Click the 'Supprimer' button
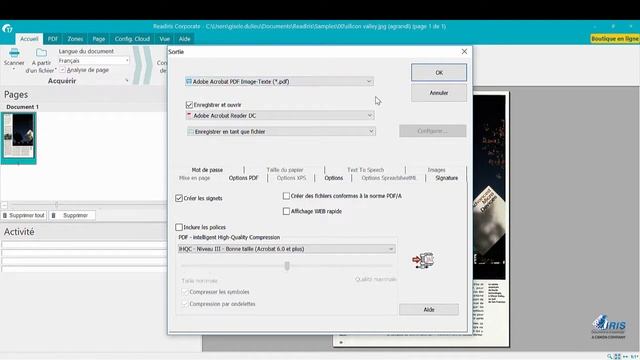The width and height of the screenshot is (640, 360). (72, 215)
